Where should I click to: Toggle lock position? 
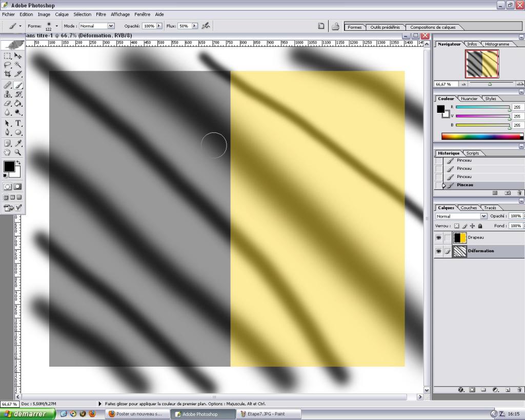pos(472,226)
